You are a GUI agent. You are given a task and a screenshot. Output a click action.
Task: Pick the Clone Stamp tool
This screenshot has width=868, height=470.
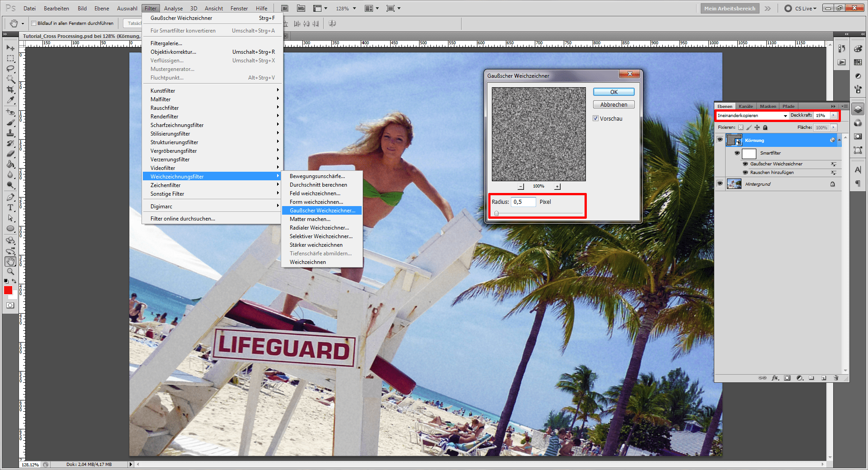tap(10, 133)
